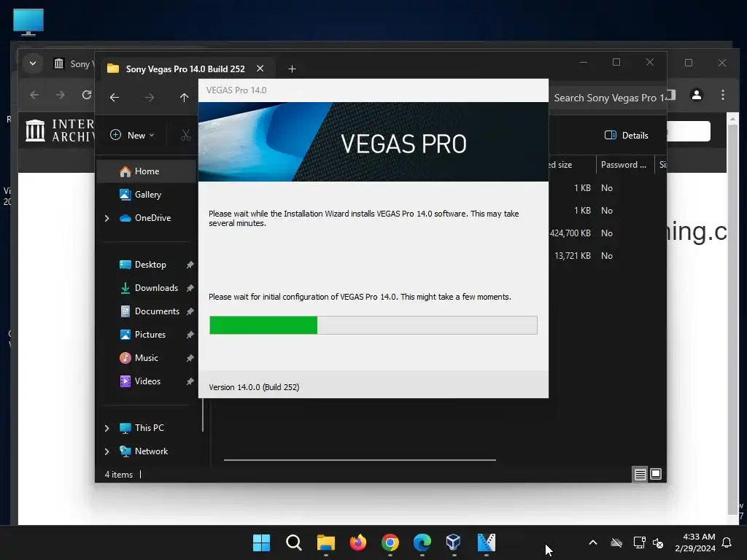Open the pinned Downloads folder

tap(156, 288)
